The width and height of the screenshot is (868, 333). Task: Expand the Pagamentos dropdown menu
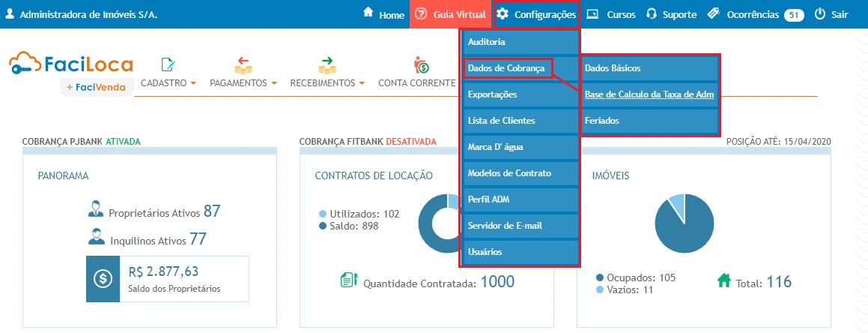[x=243, y=82]
